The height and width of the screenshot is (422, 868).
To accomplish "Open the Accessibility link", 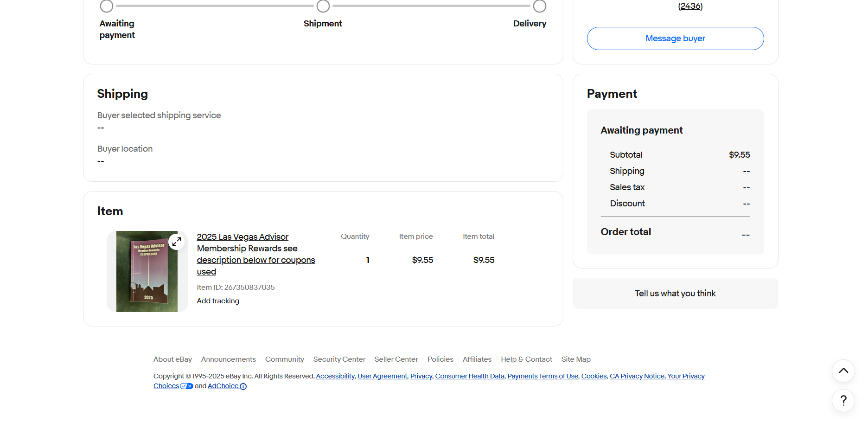I will [x=335, y=376].
